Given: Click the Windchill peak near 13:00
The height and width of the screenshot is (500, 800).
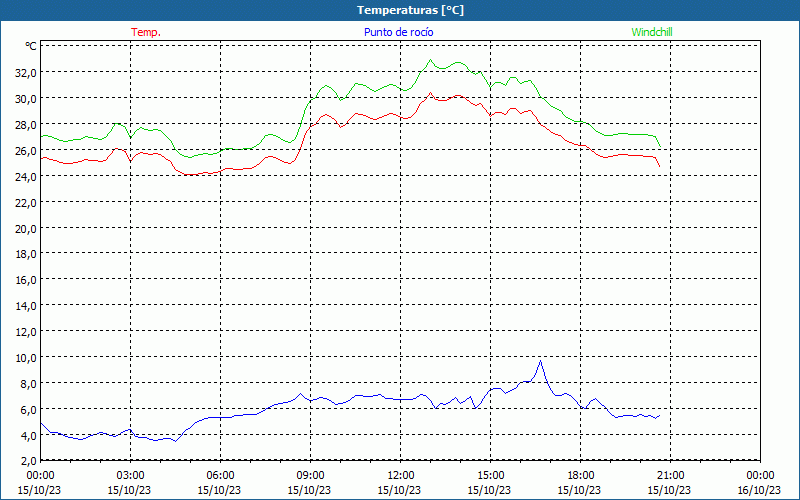Looking at the screenshot, I should pos(430,60).
